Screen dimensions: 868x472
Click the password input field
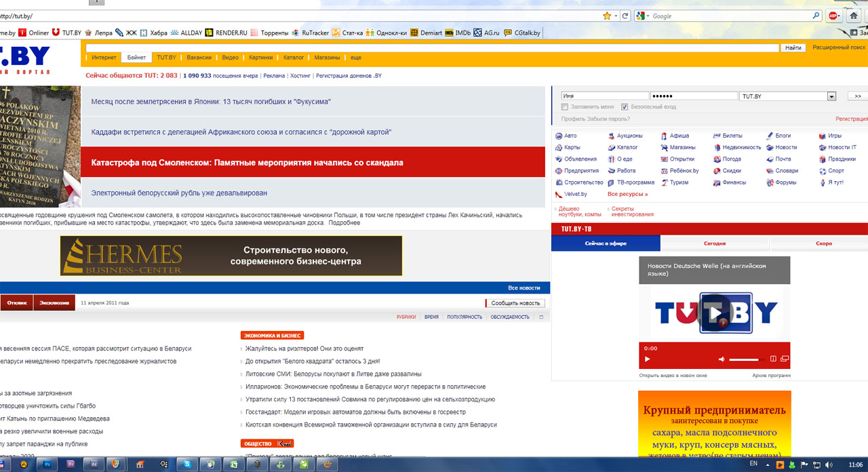click(x=694, y=96)
